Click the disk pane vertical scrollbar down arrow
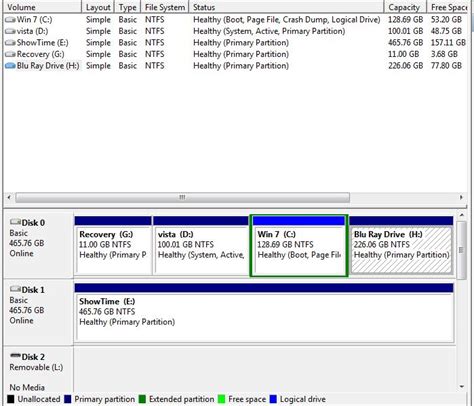Viewport: 474px width, 406px height. (x=462, y=387)
